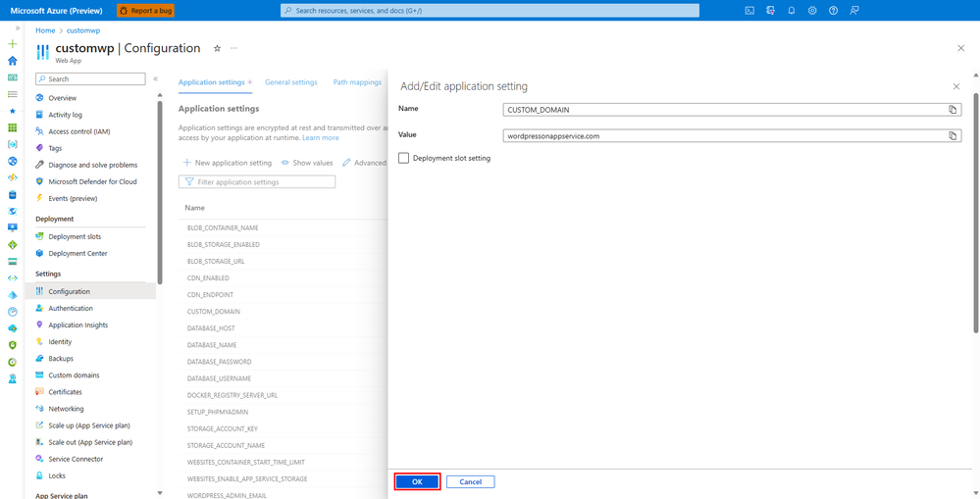Open All services icon in left rail

12,94
